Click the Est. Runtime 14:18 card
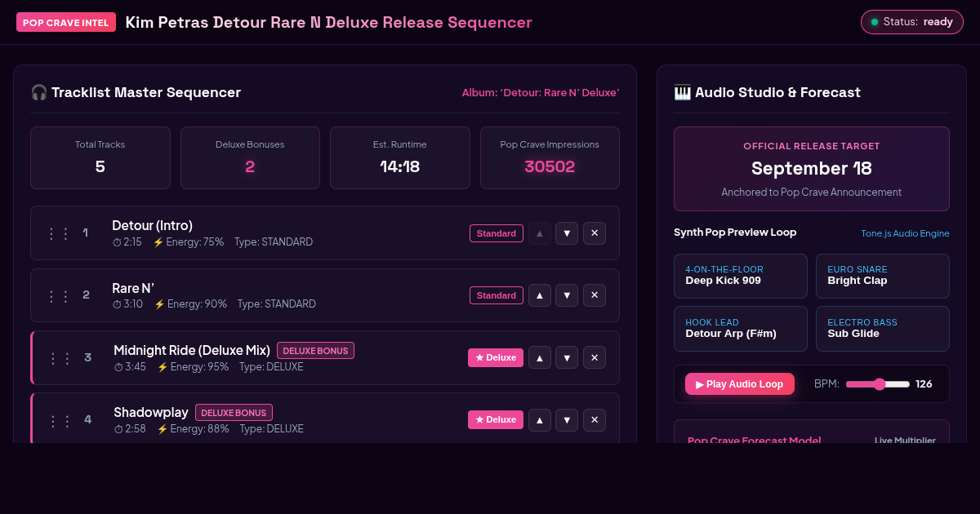This screenshot has width=980, height=514. coord(400,157)
